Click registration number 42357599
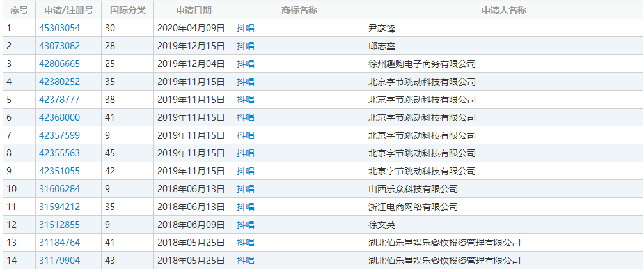 [59, 135]
